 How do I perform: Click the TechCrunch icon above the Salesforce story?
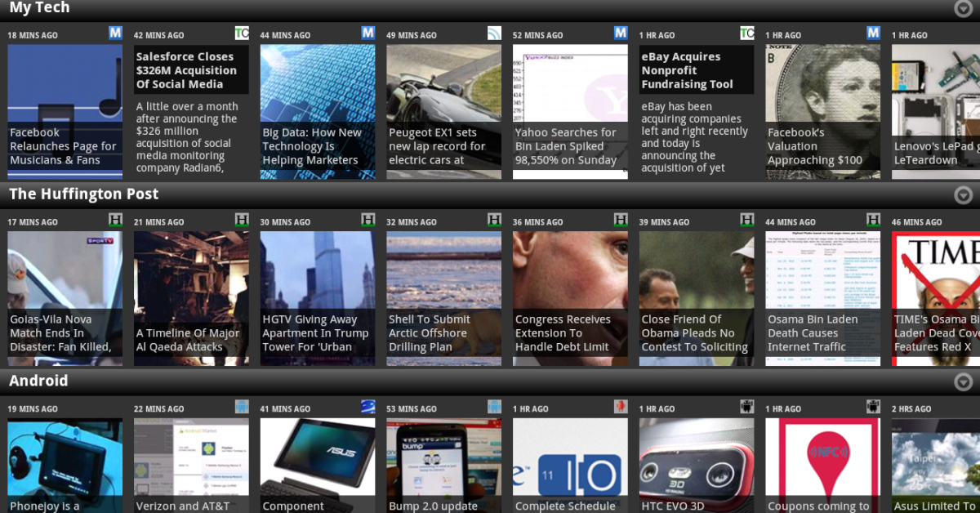[242, 33]
